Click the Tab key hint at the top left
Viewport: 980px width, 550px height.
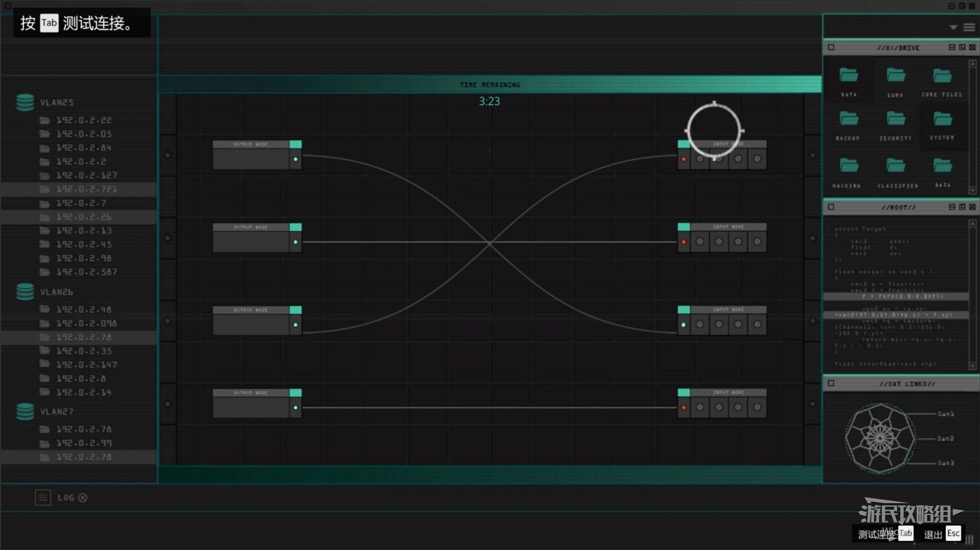[x=49, y=23]
